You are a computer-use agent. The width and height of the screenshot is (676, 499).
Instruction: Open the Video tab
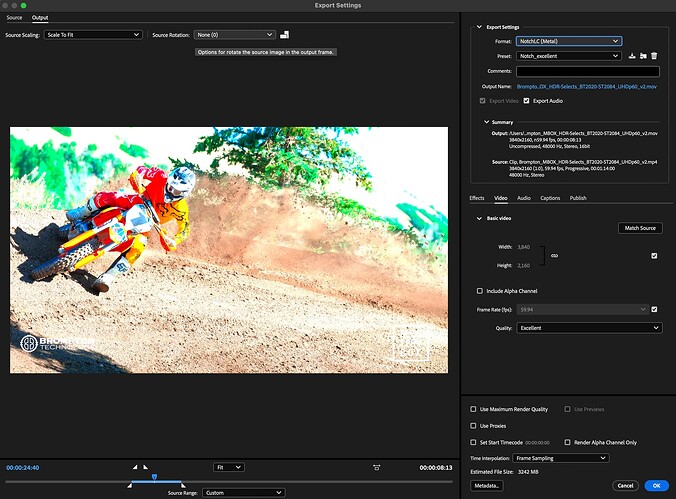point(501,198)
